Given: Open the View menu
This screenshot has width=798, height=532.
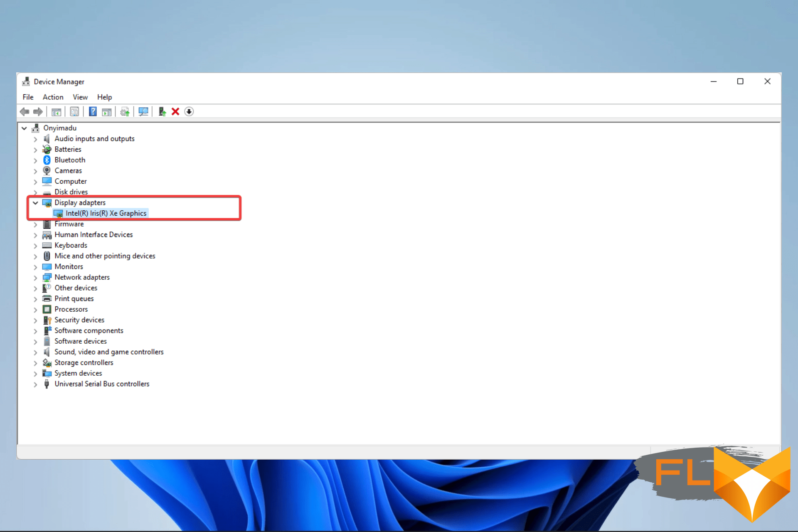Looking at the screenshot, I should (x=80, y=97).
